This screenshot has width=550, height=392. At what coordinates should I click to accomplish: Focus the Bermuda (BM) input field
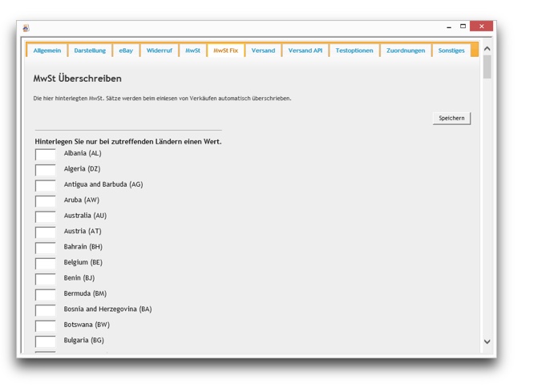coord(45,294)
